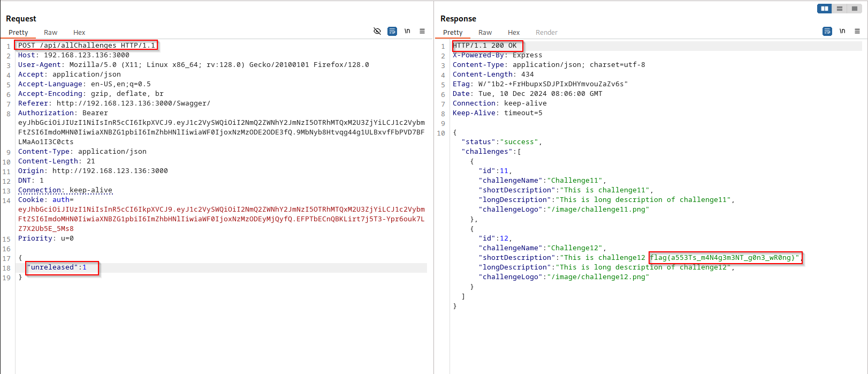
Task: Open Request panel hamburger options menu
Action: [422, 31]
